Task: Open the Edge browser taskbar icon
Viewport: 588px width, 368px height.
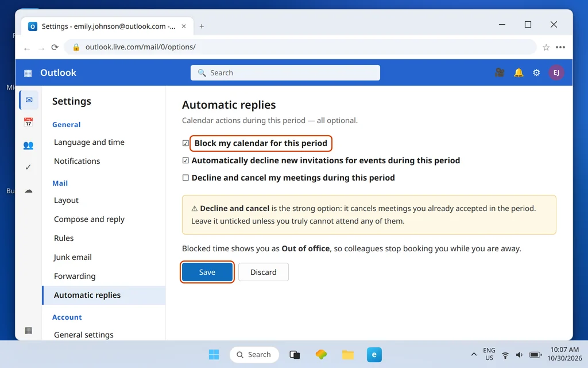Action: click(374, 354)
